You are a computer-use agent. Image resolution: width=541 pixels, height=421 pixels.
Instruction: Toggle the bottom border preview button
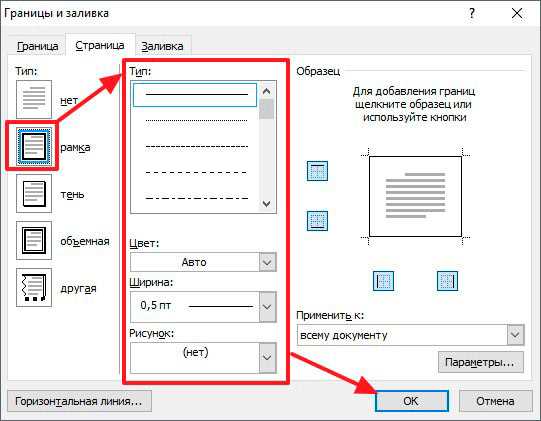pos(317,221)
